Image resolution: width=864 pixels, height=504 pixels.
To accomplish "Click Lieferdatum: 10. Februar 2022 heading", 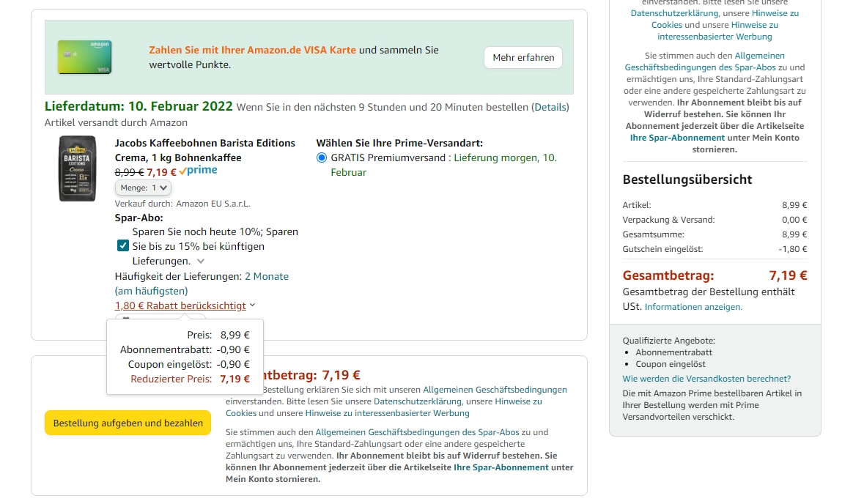I will (x=139, y=106).
